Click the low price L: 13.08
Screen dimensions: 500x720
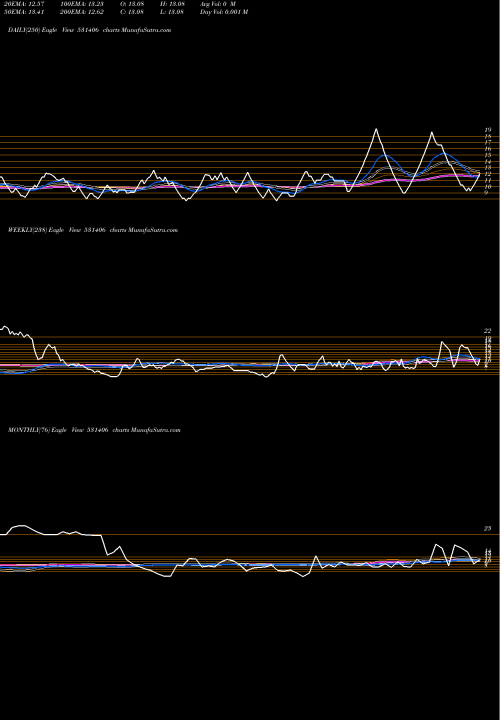click(172, 12)
